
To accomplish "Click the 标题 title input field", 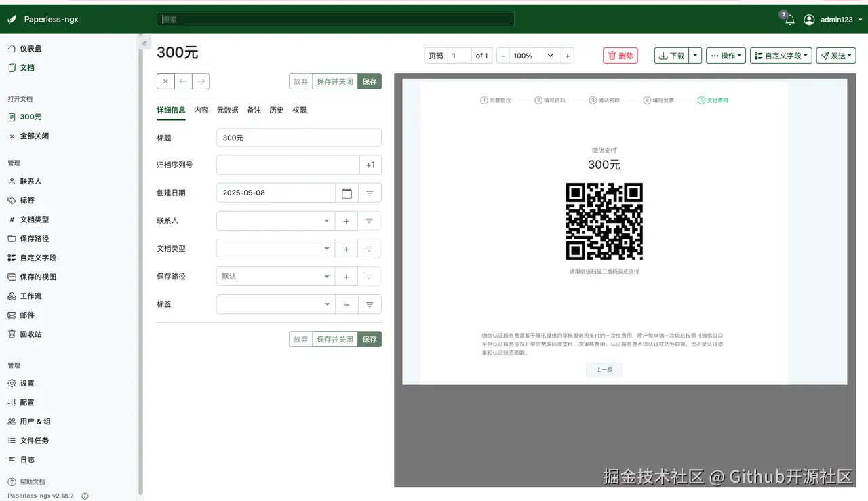I will 299,138.
